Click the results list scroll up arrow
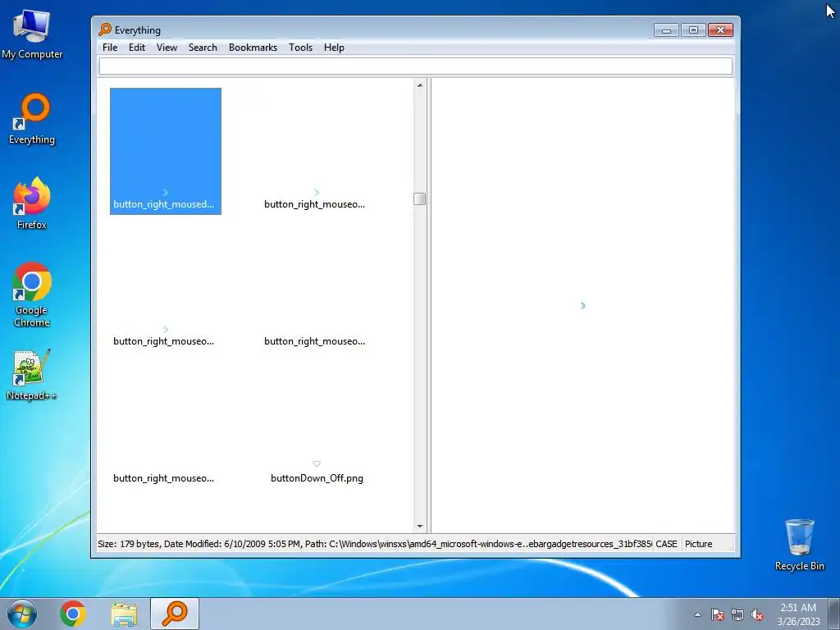The height and width of the screenshot is (630, 840). pos(420,85)
